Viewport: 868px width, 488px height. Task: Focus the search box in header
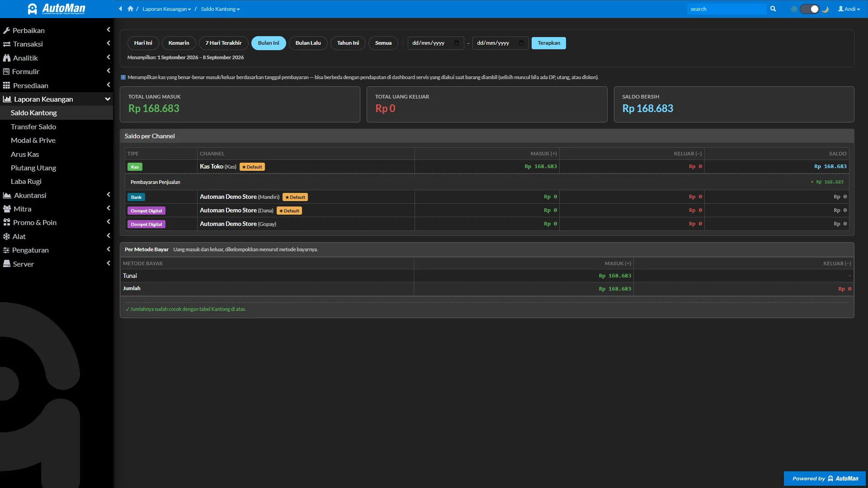pos(726,9)
